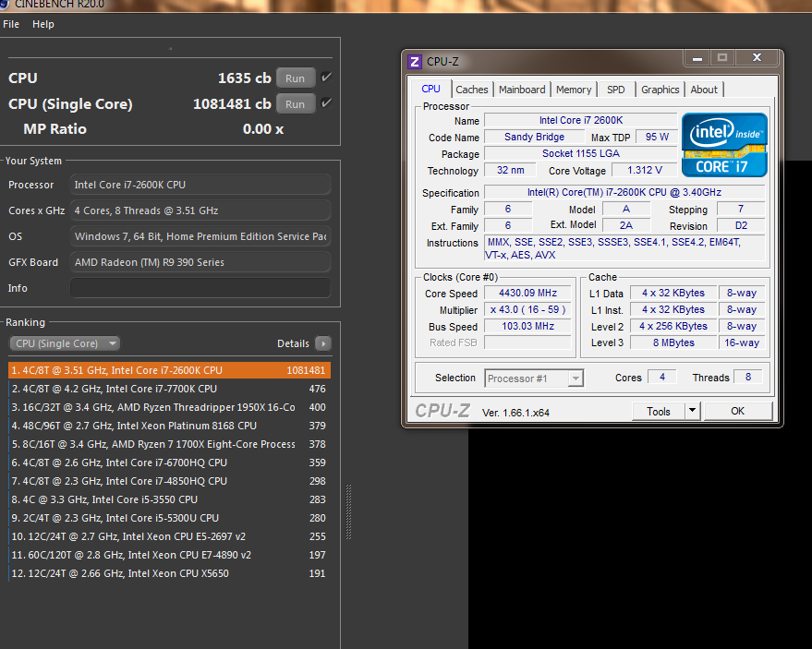The width and height of the screenshot is (812, 649).
Task: Select ranking row Intel Core i7-6700HQ
Action: [169, 463]
